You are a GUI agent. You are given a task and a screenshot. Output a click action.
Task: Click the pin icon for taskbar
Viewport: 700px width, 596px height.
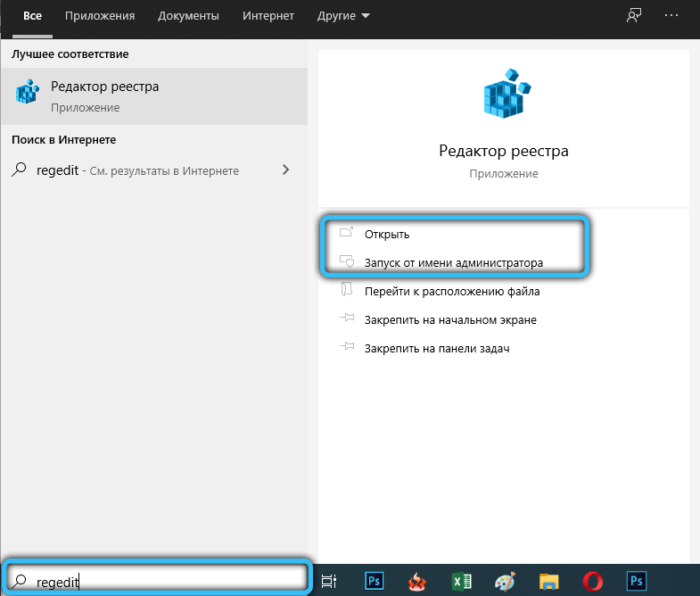[347, 346]
